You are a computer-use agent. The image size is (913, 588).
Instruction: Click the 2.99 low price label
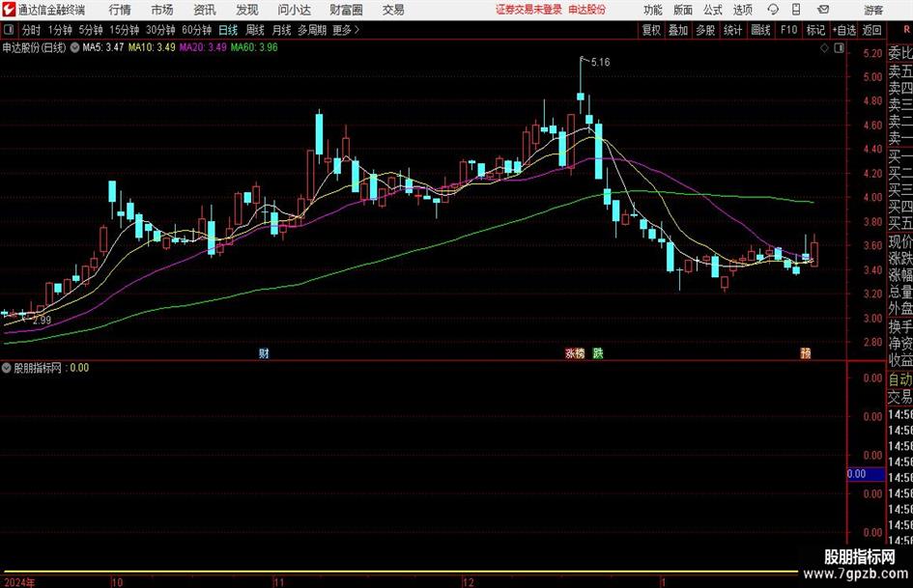click(42, 321)
